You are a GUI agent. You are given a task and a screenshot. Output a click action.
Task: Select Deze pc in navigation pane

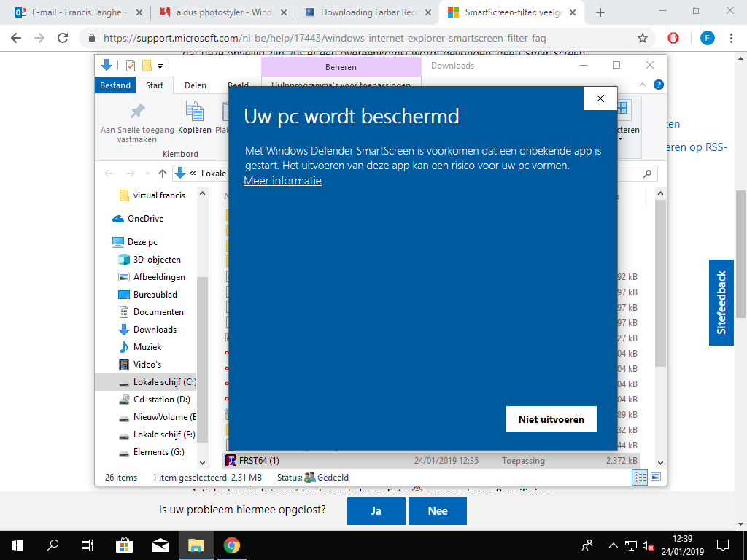pos(135,242)
